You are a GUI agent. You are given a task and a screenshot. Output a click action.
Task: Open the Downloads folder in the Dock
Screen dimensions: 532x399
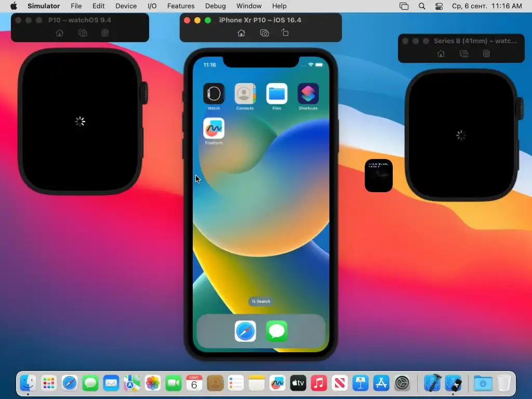(x=483, y=383)
